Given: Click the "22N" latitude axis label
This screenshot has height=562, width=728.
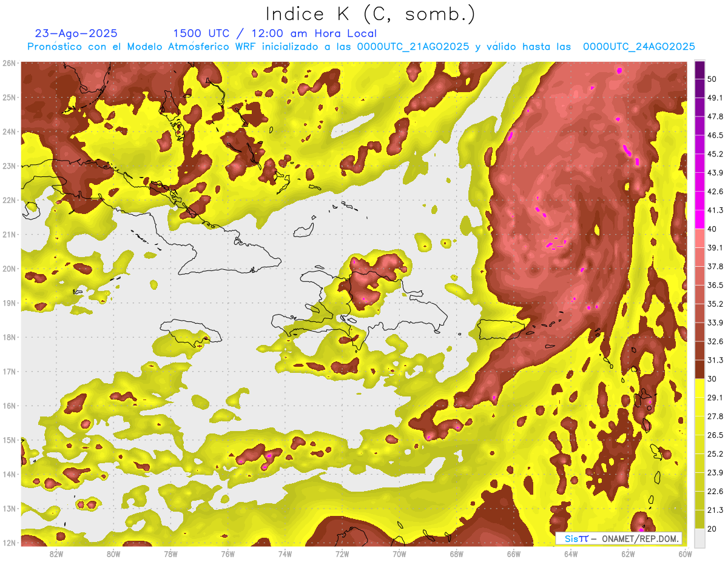Looking at the screenshot, I should 9,200.
